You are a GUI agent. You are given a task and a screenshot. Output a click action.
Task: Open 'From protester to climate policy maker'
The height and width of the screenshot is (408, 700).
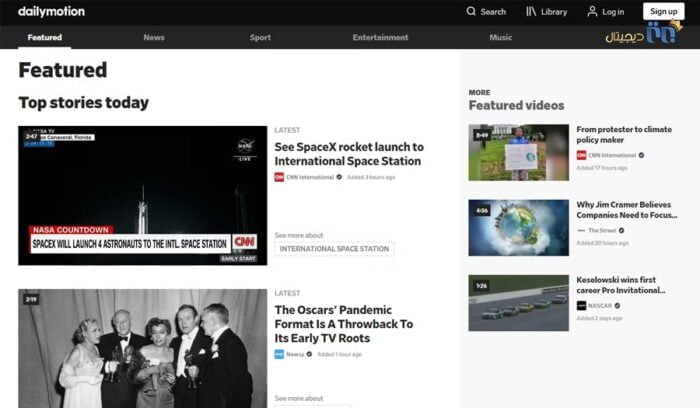tap(624, 134)
